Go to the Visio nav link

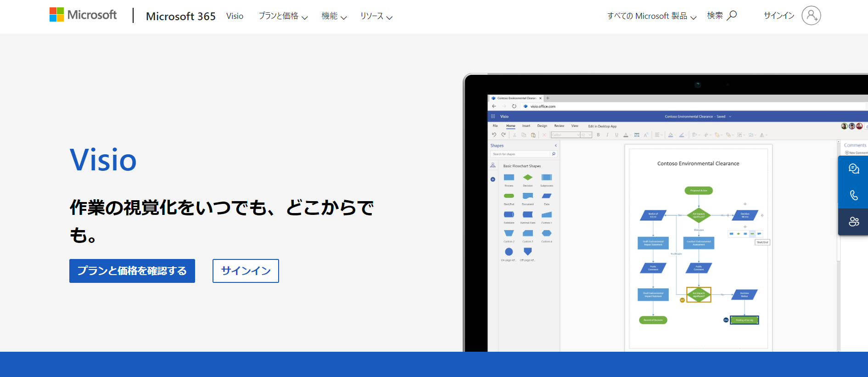pyautogui.click(x=235, y=16)
